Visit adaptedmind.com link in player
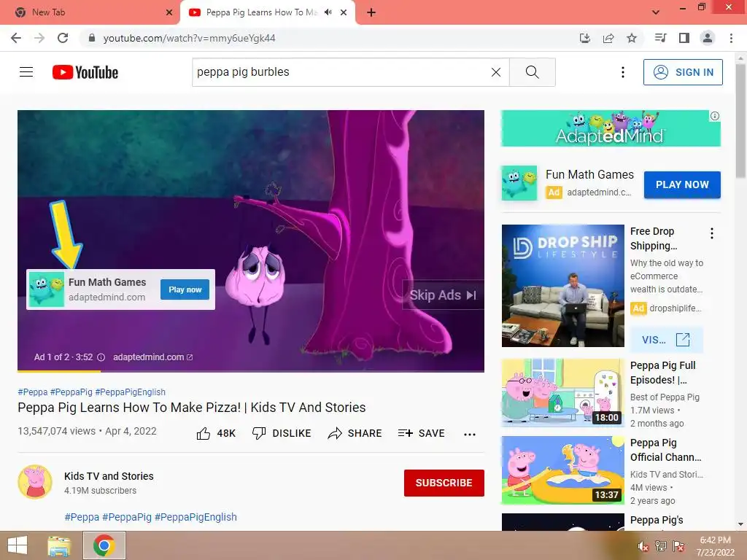The height and width of the screenshot is (560, 747). [x=153, y=357]
